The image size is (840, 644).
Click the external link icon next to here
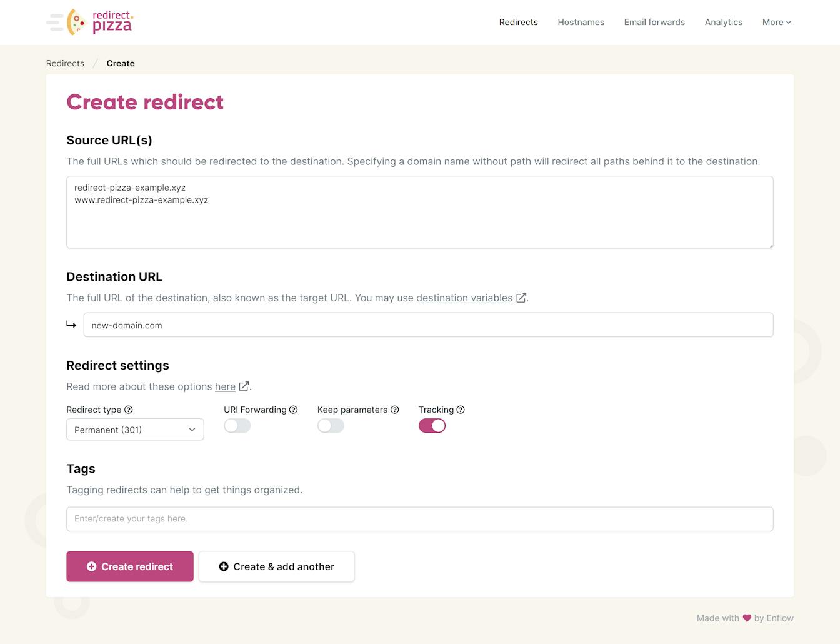click(x=244, y=386)
